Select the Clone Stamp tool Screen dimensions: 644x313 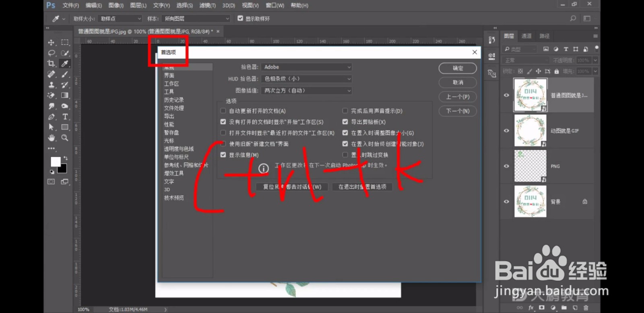pos(51,85)
